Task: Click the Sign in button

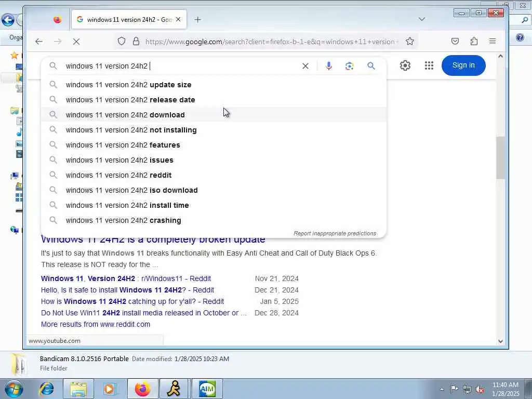Action: pyautogui.click(x=463, y=65)
